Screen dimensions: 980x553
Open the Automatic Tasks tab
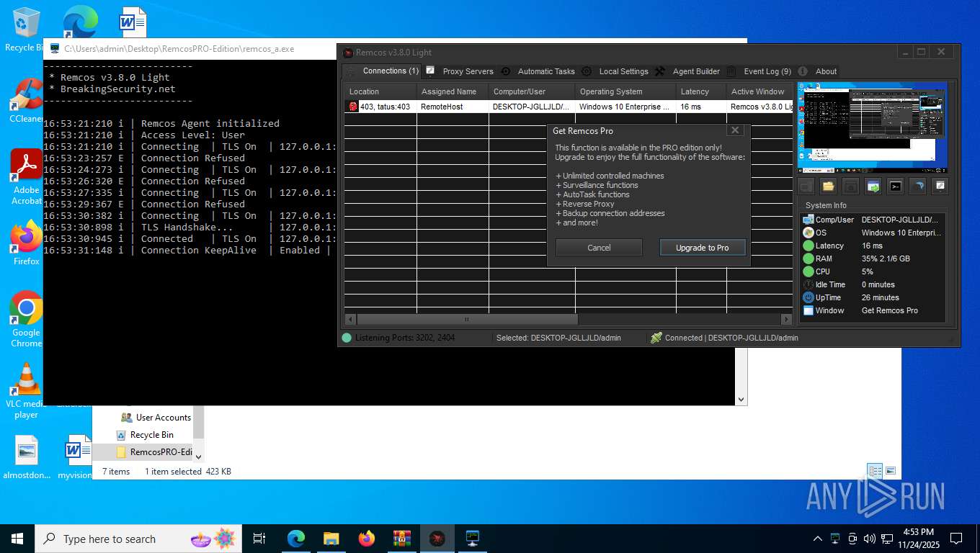(539, 71)
